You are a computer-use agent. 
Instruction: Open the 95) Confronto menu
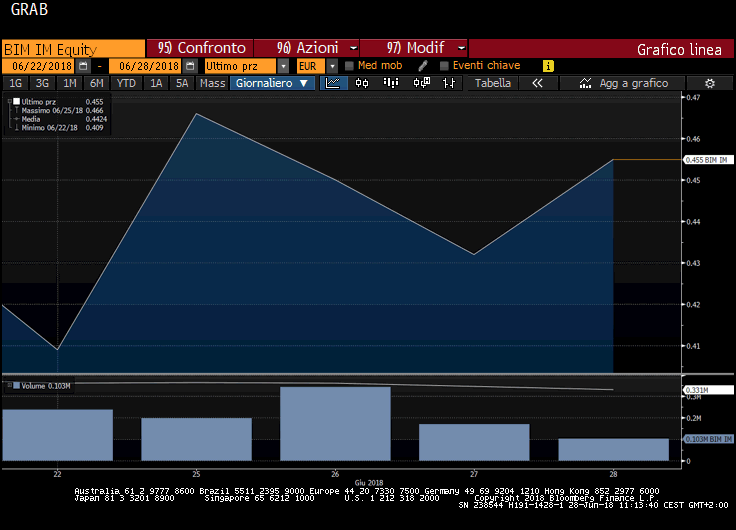point(200,48)
